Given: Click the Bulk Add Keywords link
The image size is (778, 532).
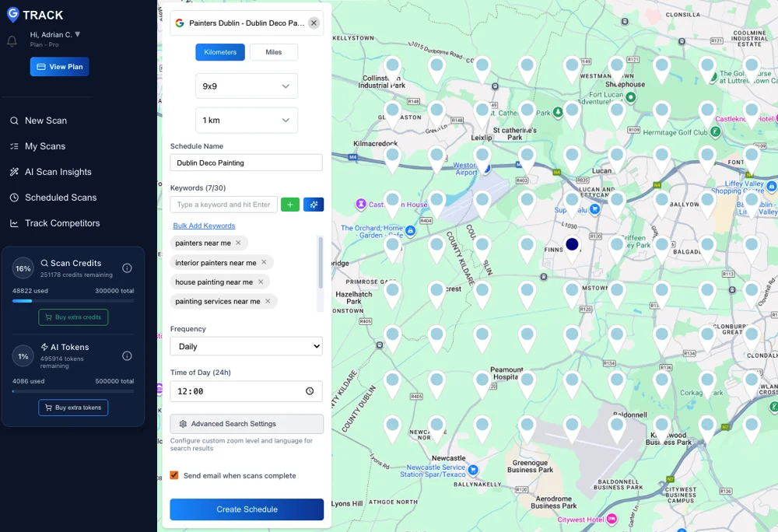Looking at the screenshot, I should coord(204,226).
